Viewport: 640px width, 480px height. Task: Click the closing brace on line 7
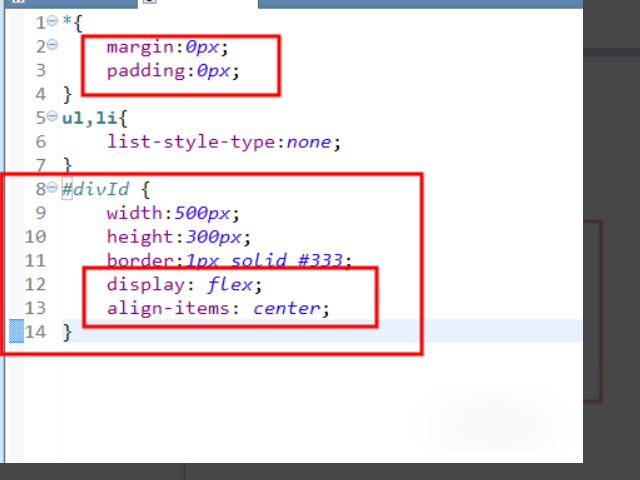point(67,166)
